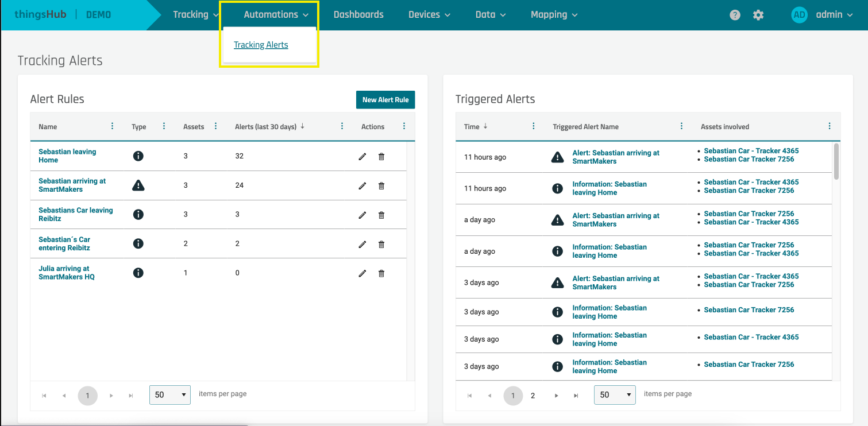Jump to last page of Triggered Alerts
This screenshot has height=426, width=868.
coord(576,396)
